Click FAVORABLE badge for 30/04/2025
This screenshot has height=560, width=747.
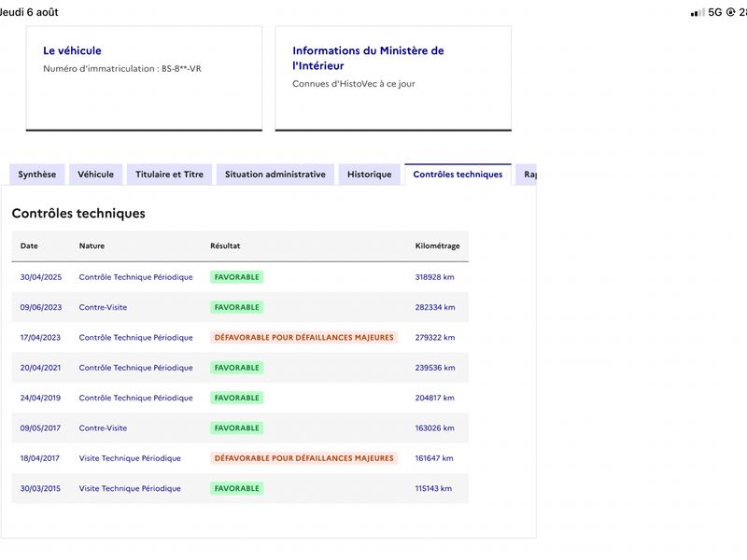coord(237,277)
